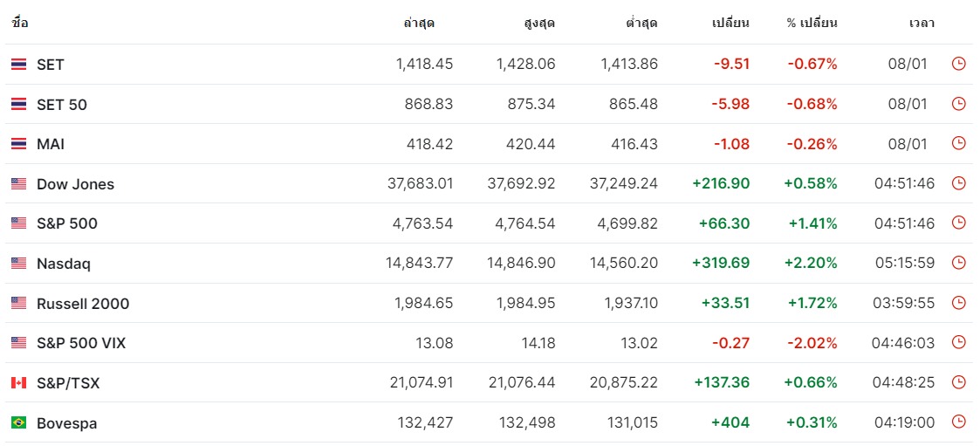Click the clock icon in SET row

pos(958,64)
